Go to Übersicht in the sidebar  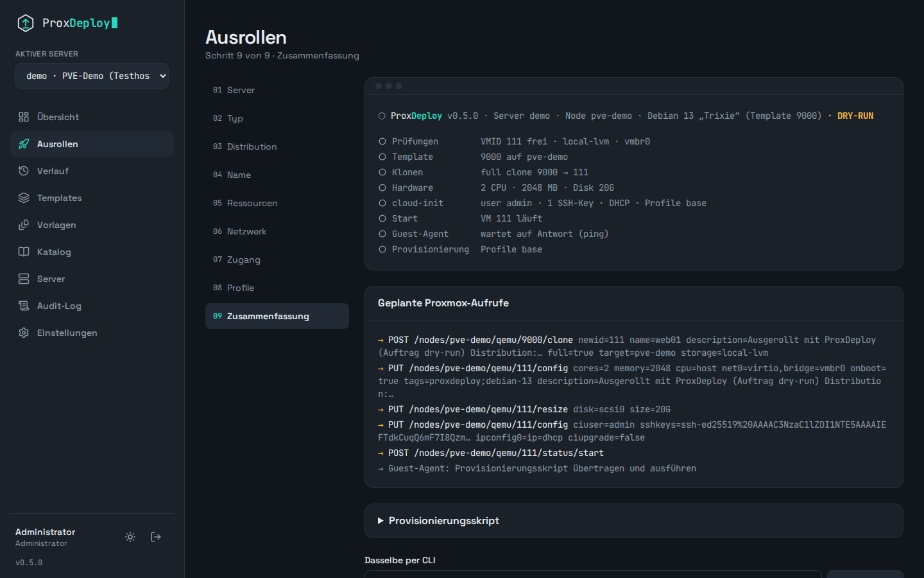point(92,117)
